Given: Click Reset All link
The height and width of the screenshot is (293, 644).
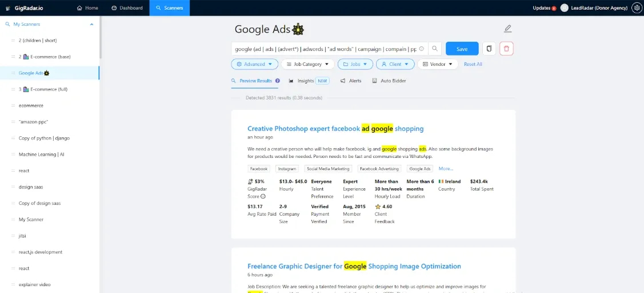Looking at the screenshot, I should tap(473, 64).
